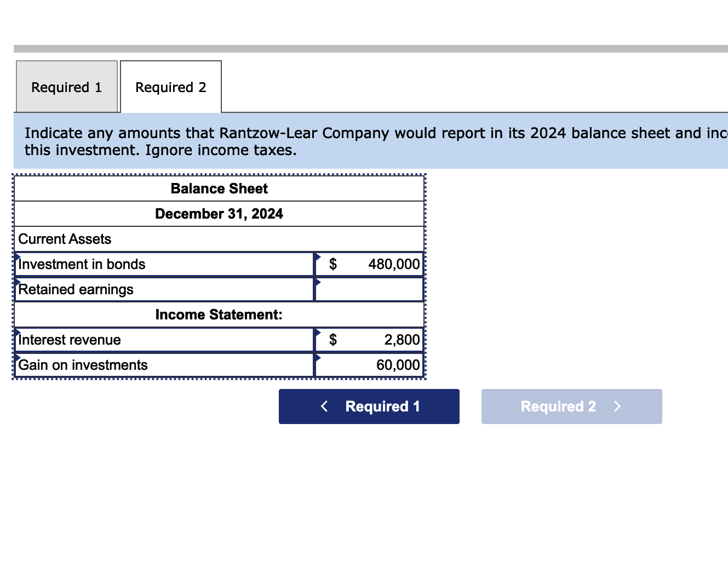
Task: Click the dollar sign beside 2,800
Action: pyautogui.click(x=333, y=340)
